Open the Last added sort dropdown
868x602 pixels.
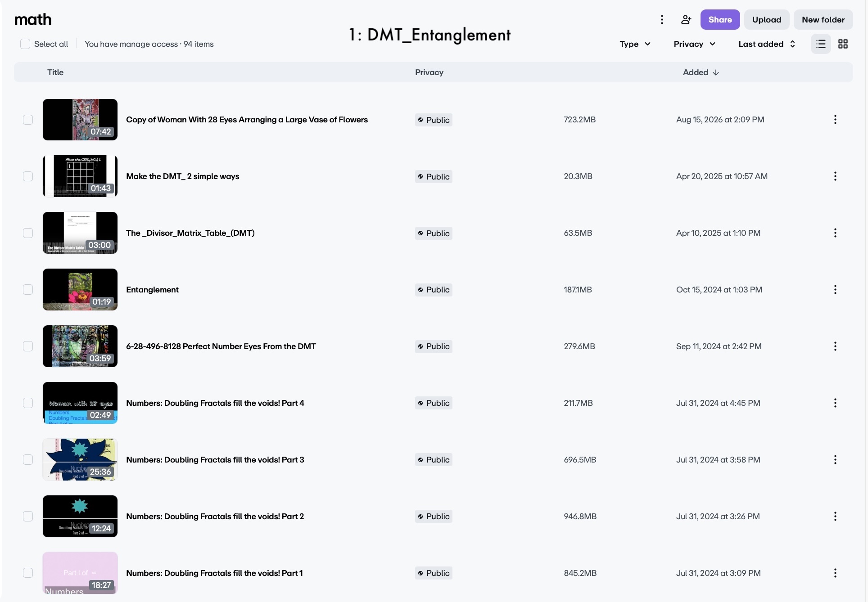(x=767, y=44)
